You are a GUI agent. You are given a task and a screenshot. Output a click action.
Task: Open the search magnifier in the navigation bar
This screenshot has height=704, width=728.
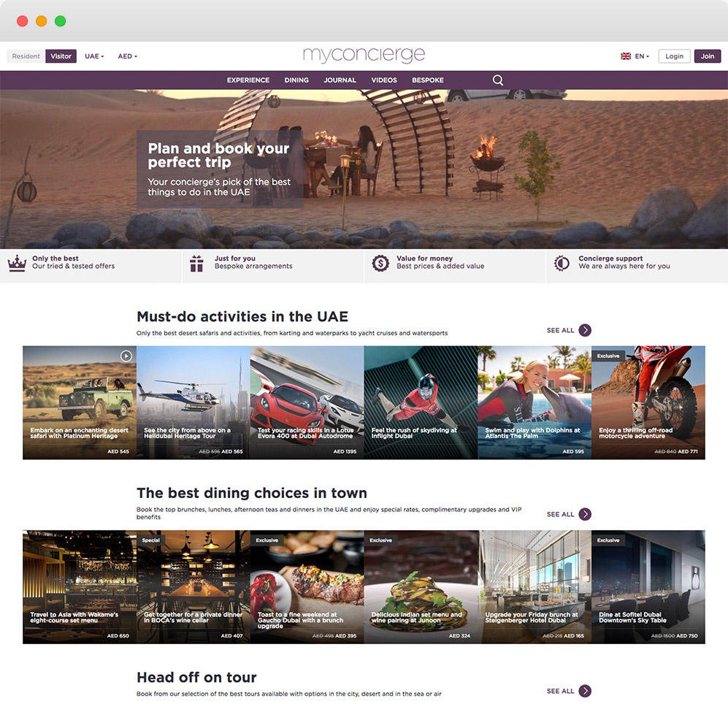[x=498, y=80]
